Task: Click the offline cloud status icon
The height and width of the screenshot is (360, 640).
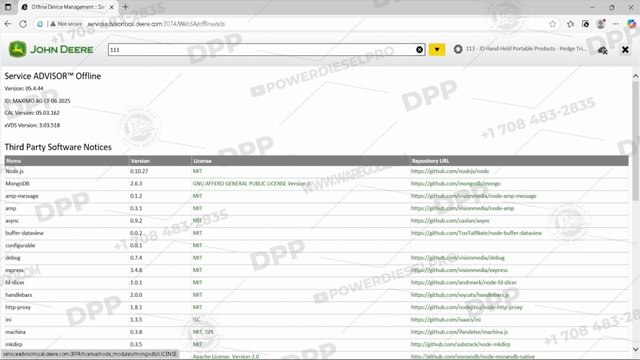Action: click(x=602, y=50)
